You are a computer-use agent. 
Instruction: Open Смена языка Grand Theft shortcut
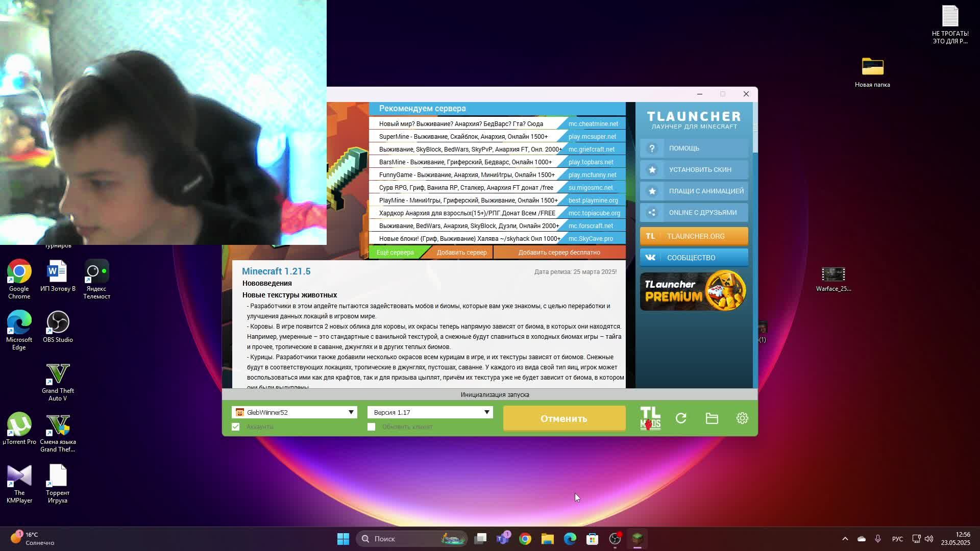click(x=58, y=433)
